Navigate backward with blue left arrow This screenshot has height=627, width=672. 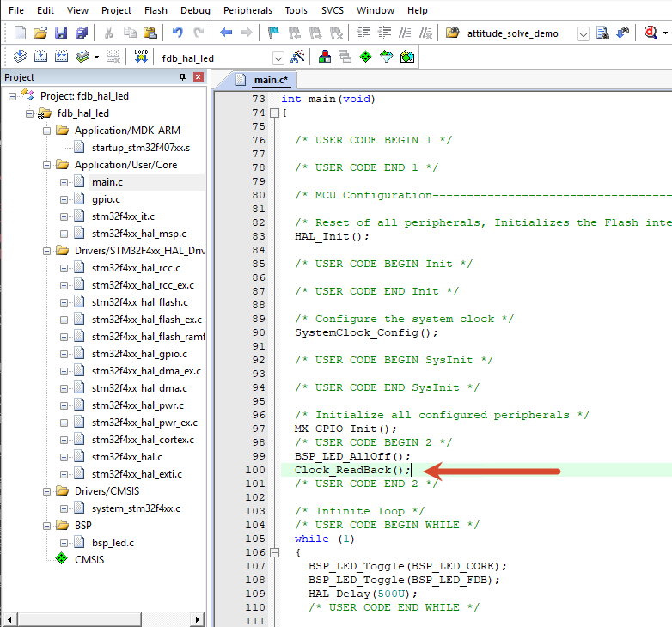tap(226, 33)
